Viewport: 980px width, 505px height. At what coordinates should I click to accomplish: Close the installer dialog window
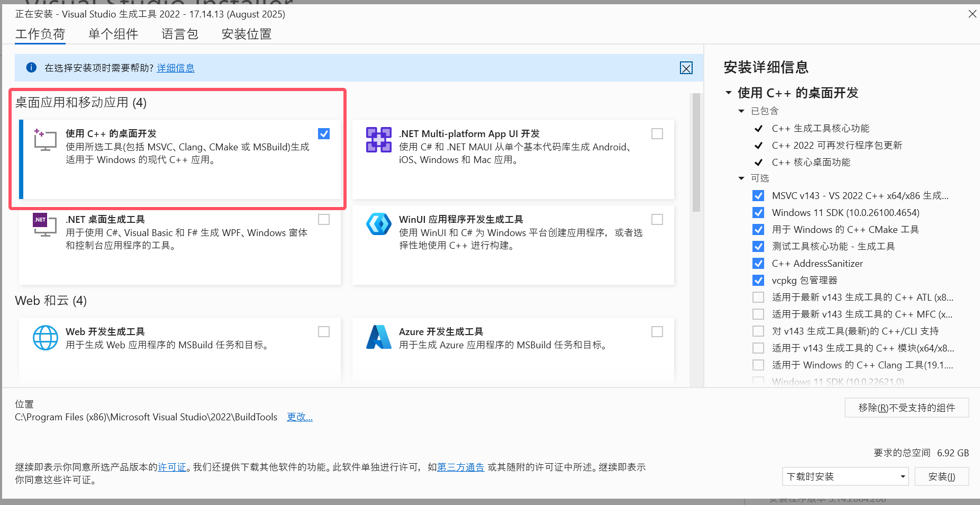pos(973,14)
